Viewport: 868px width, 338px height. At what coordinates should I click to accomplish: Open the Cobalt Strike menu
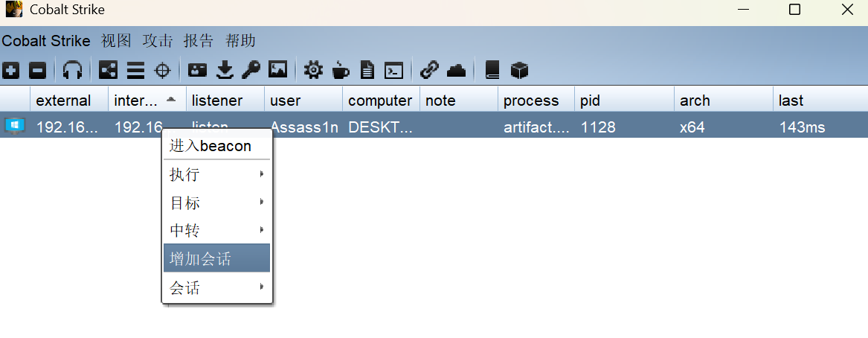(46, 41)
